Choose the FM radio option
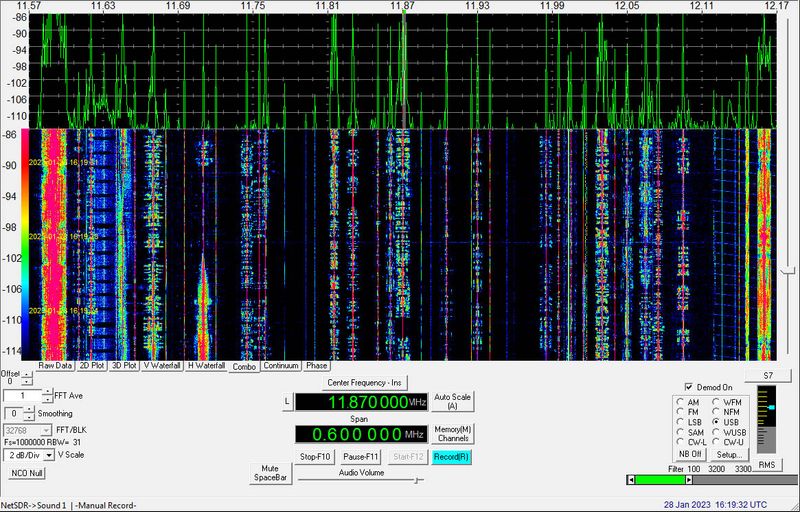Image resolution: width=800 pixels, height=512 pixels. [680, 412]
